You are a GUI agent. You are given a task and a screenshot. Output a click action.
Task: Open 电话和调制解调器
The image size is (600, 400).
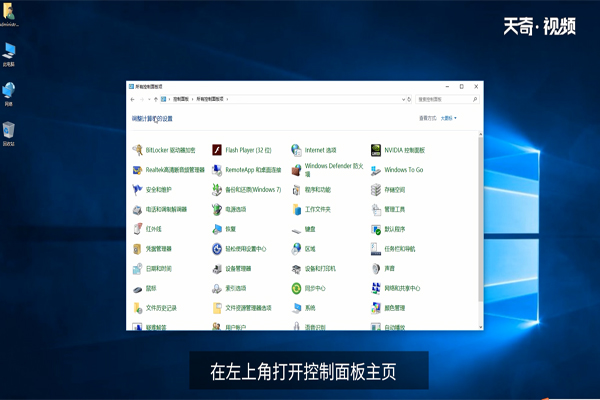(160, 209)
